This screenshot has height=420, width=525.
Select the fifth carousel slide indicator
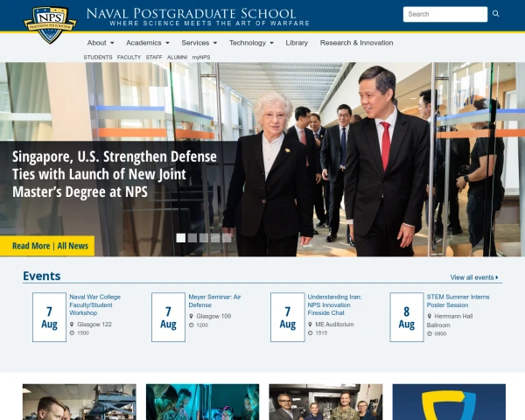pos(227,238)
